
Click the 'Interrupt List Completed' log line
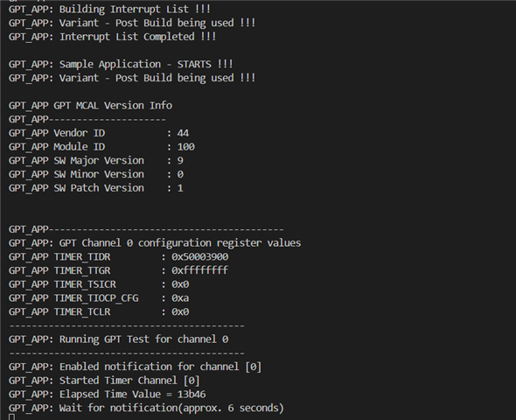tap(112, 37)
